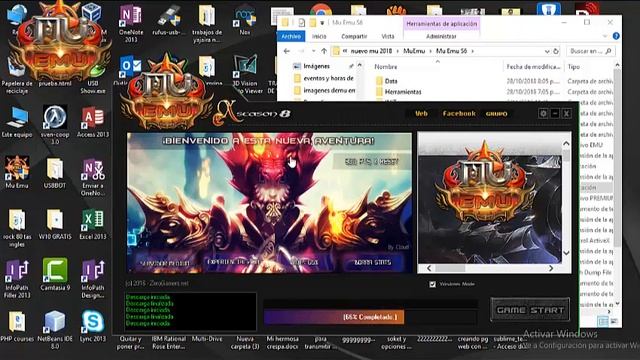Expand chevron after MuEmu breadcrumb
640x360 pixels.
click(431, 51)
